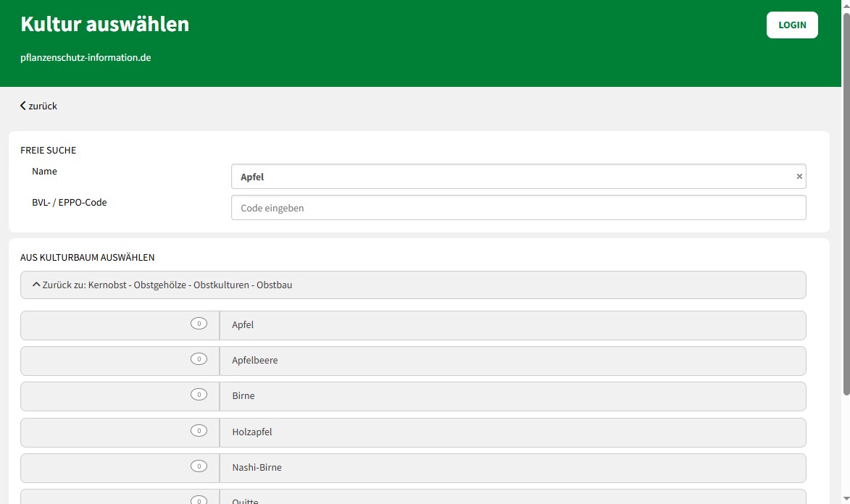Collapse tree via 'Zurück zu: Kernobst' bar
Image resolution: width=850 pixels, height=504 pixels.
(413, 285)
